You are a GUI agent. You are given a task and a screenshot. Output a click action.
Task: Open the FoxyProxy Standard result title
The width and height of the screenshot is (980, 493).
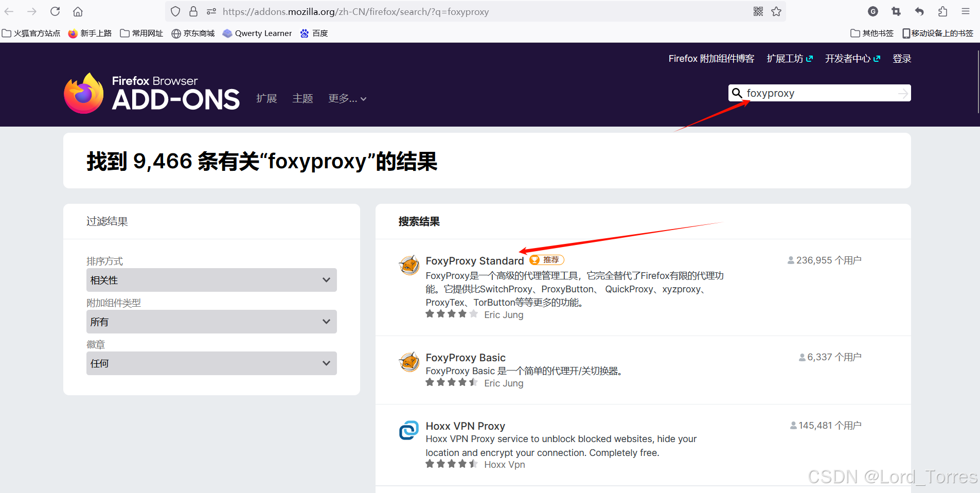pyautogui.click(x=475, y=261)
